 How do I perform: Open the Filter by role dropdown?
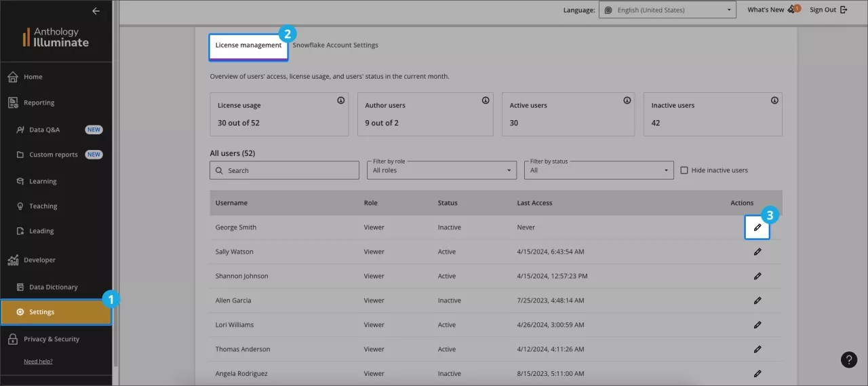tap(443, 170)
